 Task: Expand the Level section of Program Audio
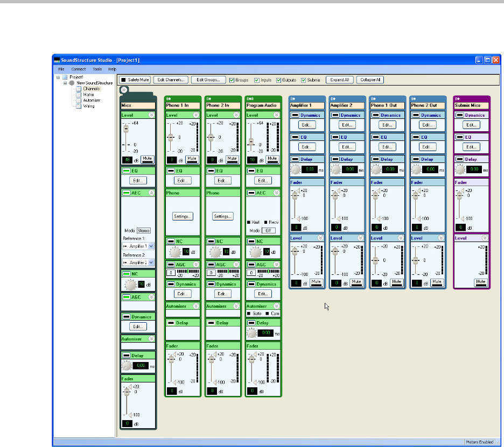pyautogui.click(x=276, y=115)
